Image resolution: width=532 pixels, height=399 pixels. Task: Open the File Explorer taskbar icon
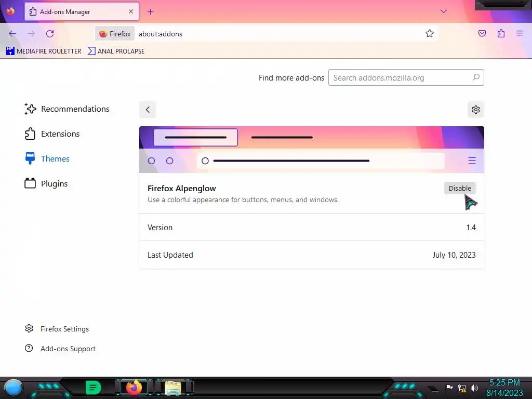[x=172, y=388]
